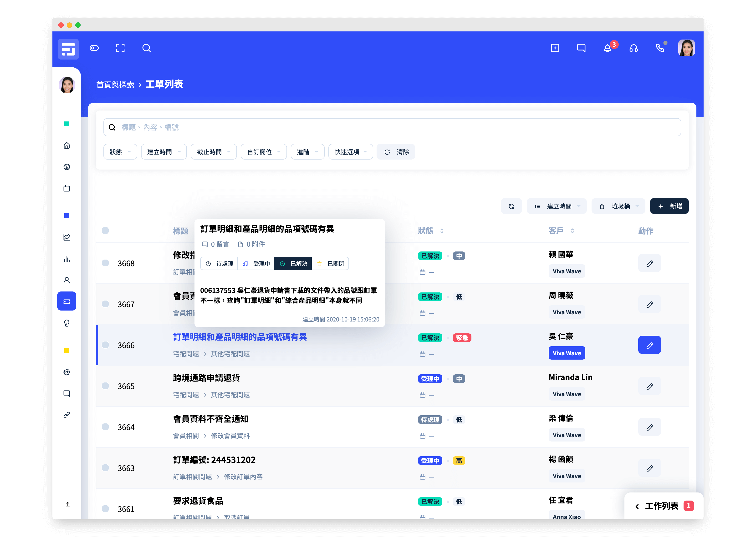Screen dimensions: 756x537
Task: Click the 首頁與探索 breadcrumb link
Action: coord(115,85)
